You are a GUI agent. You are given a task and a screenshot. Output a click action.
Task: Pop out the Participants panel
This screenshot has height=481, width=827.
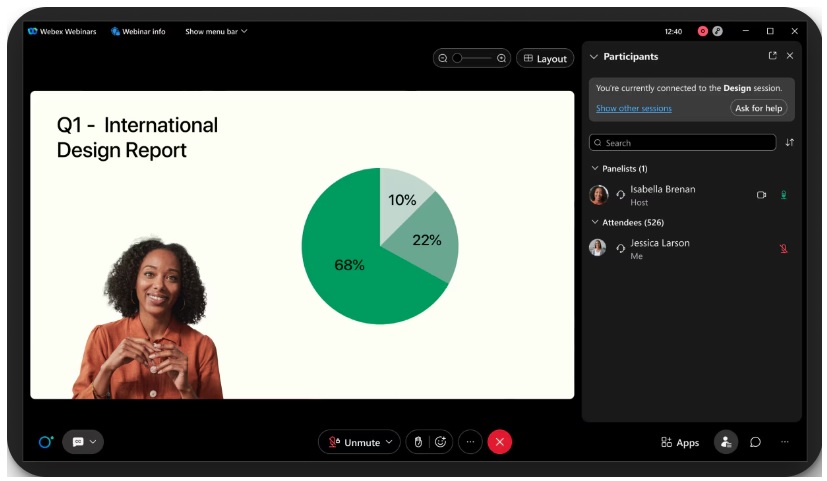773,55
